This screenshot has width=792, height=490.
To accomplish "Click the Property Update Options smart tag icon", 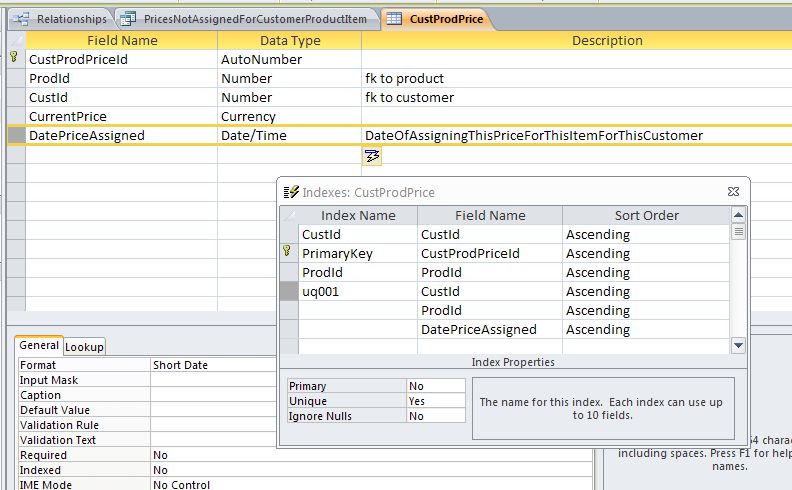I will (x=372, y=155).
